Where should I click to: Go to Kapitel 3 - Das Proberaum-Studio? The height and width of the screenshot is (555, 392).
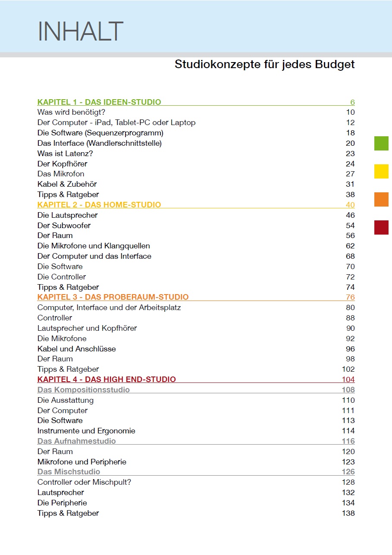pos(113,297)
